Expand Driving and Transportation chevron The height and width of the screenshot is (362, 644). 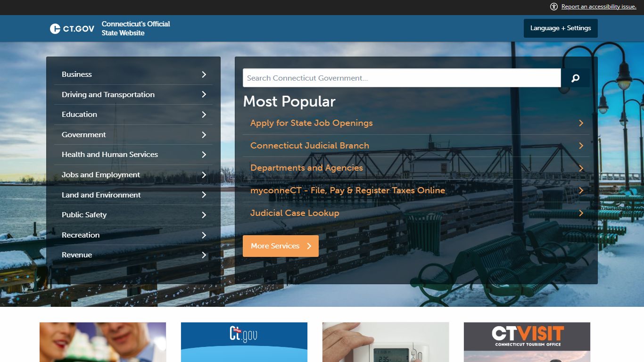coord(204,94)
